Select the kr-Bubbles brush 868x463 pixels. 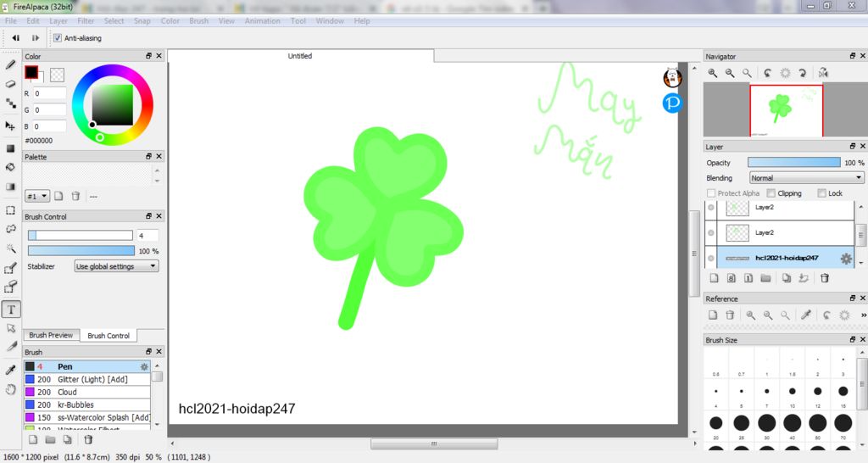(87, 404)
